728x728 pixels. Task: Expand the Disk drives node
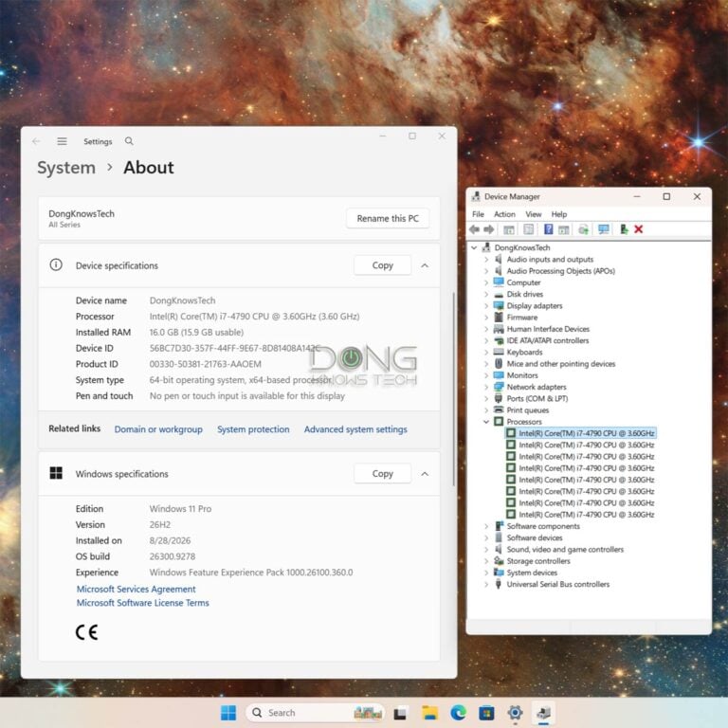pyautogui.click(x=486, y=295)
